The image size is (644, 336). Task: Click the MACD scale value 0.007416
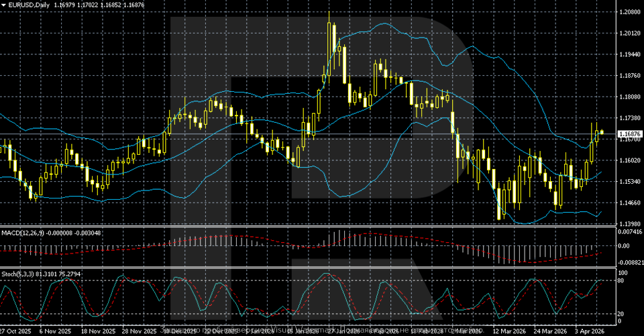(629, 231)
